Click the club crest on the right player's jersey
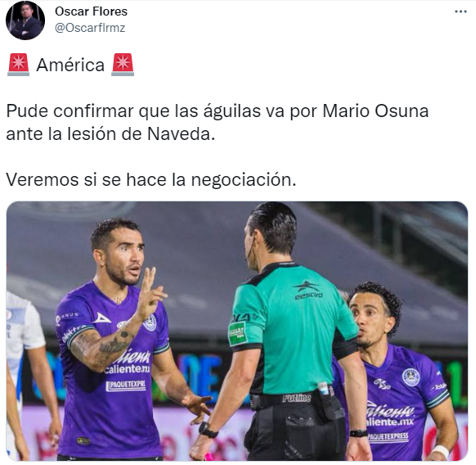The width and height of the screenshot is (476, 465). [411, 377]
